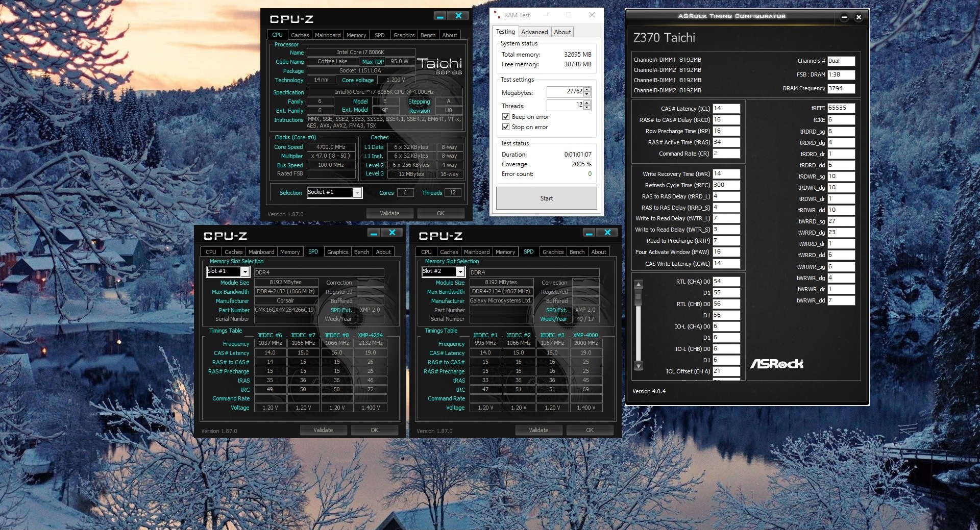Viewport: 980px width, 530px height.
Task: Minimize the RAM Test window
Action: point(546,15)
